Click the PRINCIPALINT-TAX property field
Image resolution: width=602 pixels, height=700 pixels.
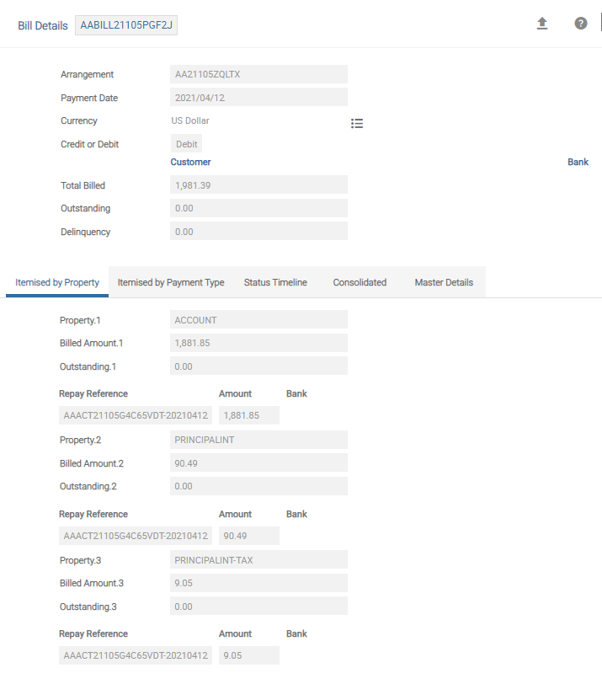[258, 560]
